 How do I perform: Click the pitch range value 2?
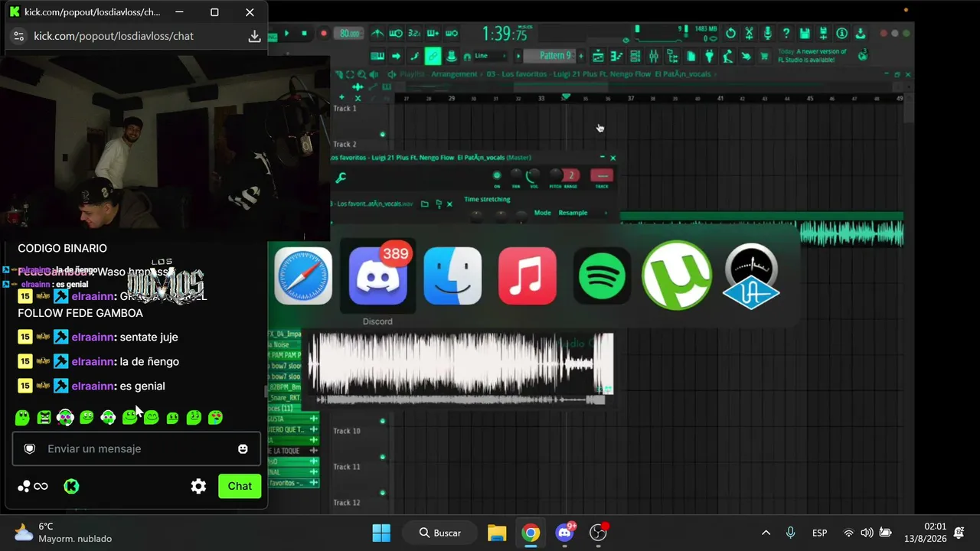(570, 175)
